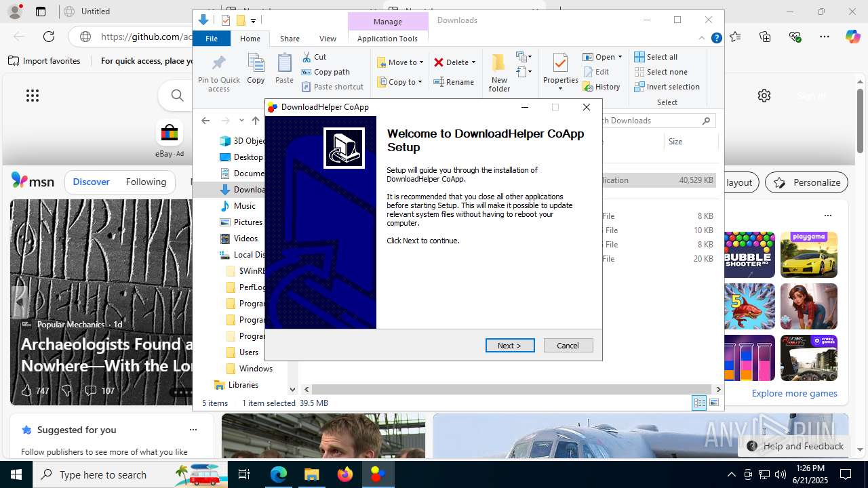Switch to the Home ribbon tab
Screen dimensions: 868x488
[x=250, y=39]
